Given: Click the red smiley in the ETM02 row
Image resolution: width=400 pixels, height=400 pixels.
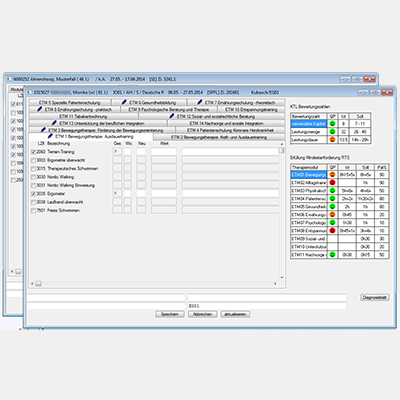Looking at the screenshot, I should (x=332, y=183).
